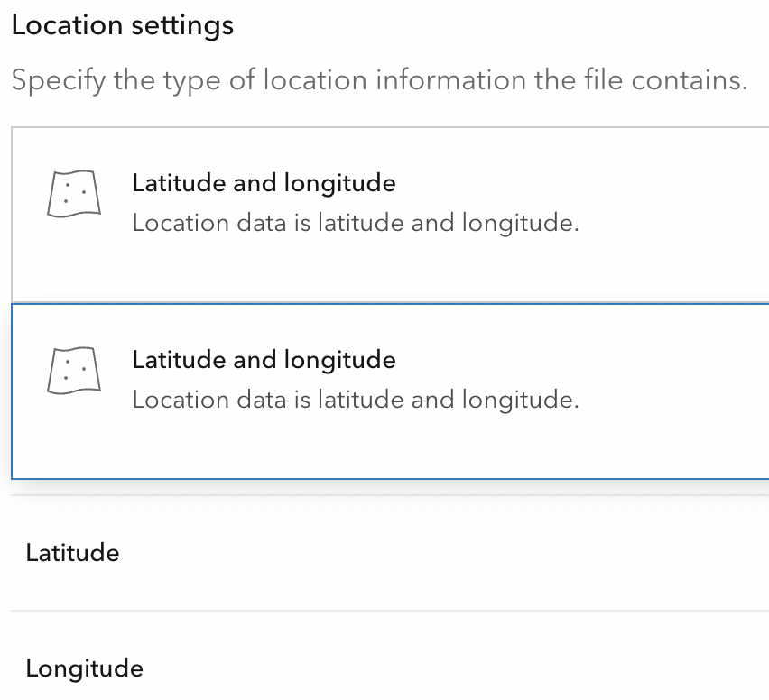This screenshot has width=769, height=700.
Task: Click the 'Specify the type of location' description
Action: [379, 80]
